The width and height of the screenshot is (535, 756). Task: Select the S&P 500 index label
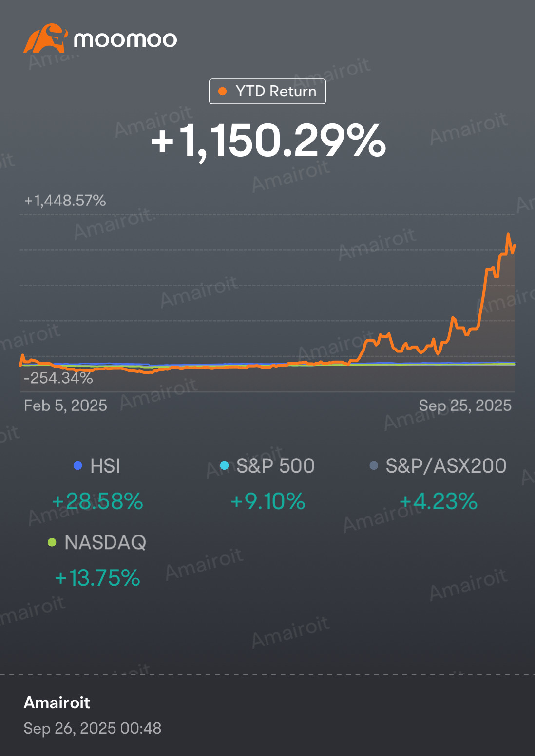tap(275, 466)
